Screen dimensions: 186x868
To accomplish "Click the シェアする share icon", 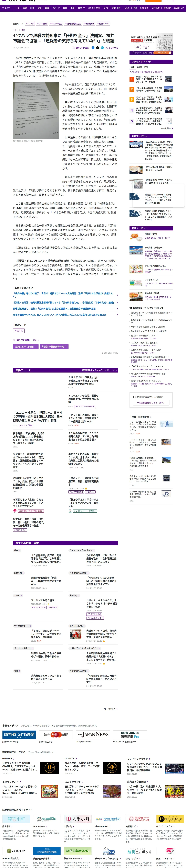I will (x=111, y=48).
